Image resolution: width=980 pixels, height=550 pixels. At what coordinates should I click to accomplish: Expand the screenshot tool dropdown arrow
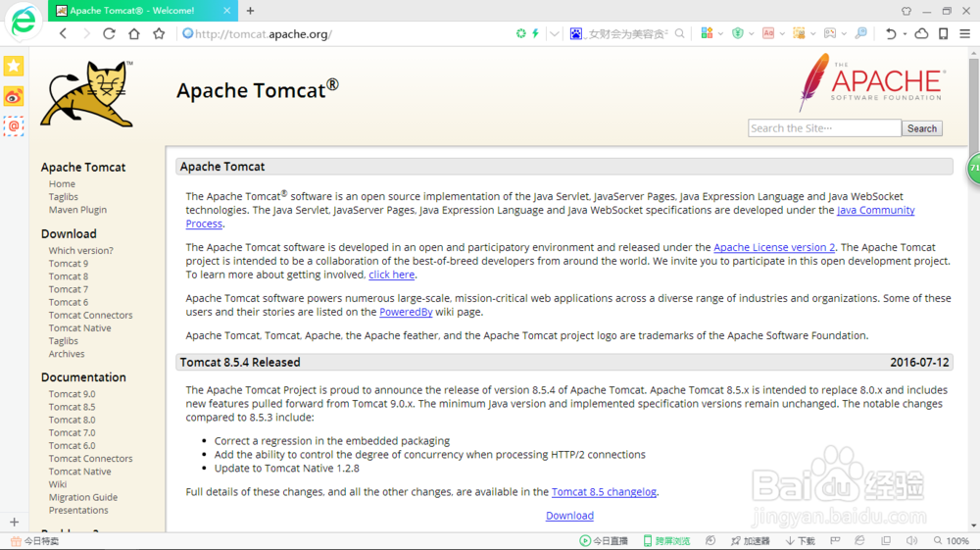coord(812,33)
